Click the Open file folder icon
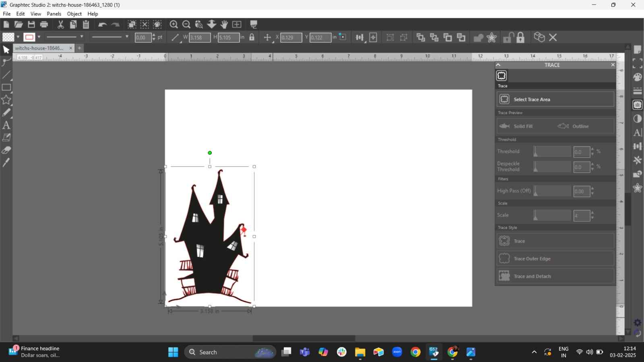This screenshot has width=644, height=362. coord(19,25)
